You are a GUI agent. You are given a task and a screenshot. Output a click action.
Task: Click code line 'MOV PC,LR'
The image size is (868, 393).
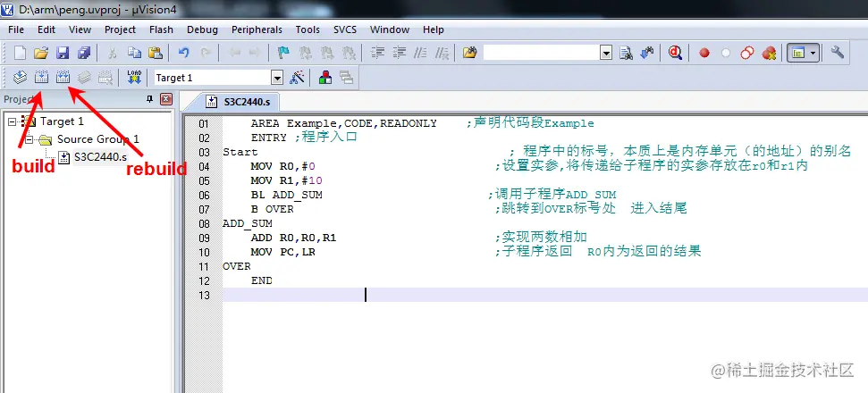pyautogui.click(x=282, y=252)
